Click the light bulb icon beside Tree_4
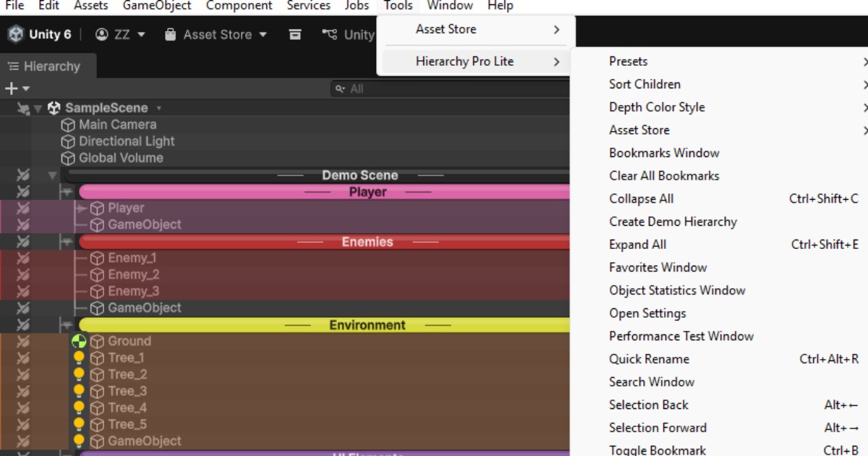868x456 pixels. [x=79, y=408]
